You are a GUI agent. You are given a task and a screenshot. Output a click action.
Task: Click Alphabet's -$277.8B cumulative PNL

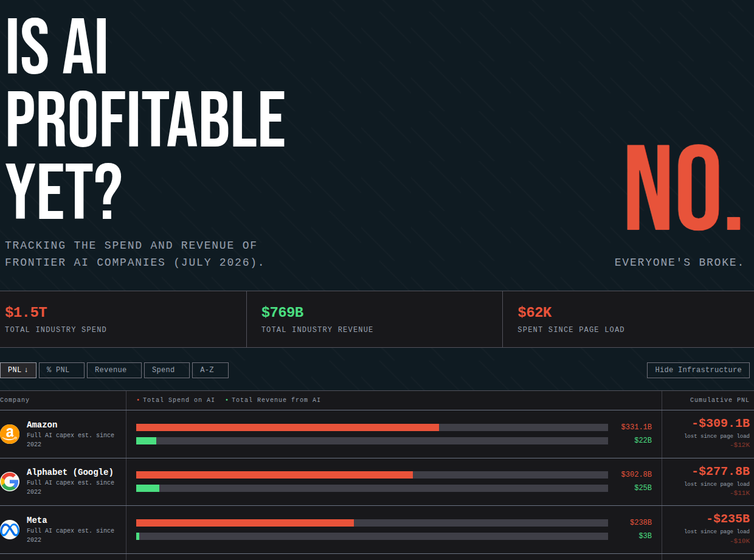pos(721,472)
